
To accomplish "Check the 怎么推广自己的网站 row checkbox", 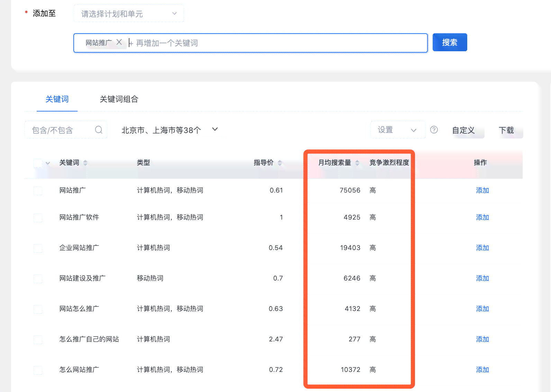I will click(x=38, y=339).
